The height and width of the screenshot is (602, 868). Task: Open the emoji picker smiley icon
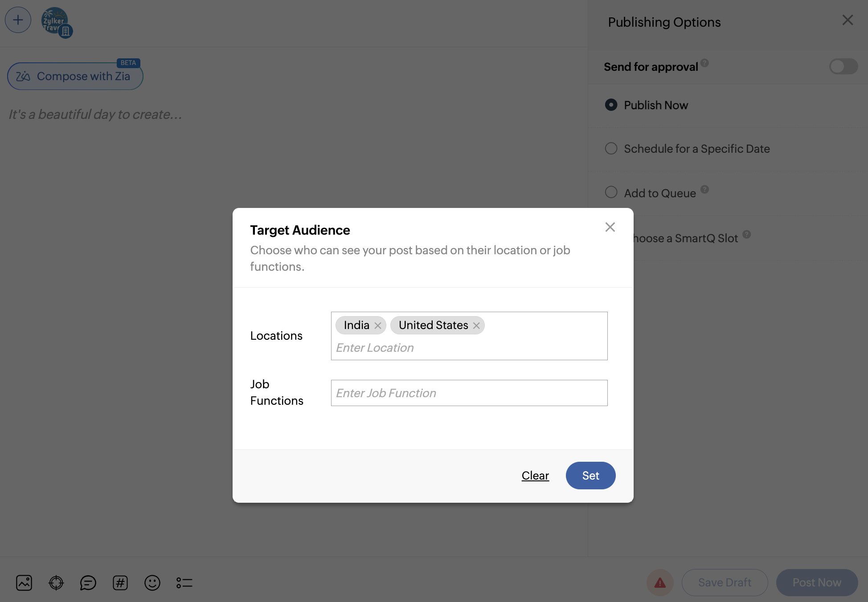coord(152,583)
